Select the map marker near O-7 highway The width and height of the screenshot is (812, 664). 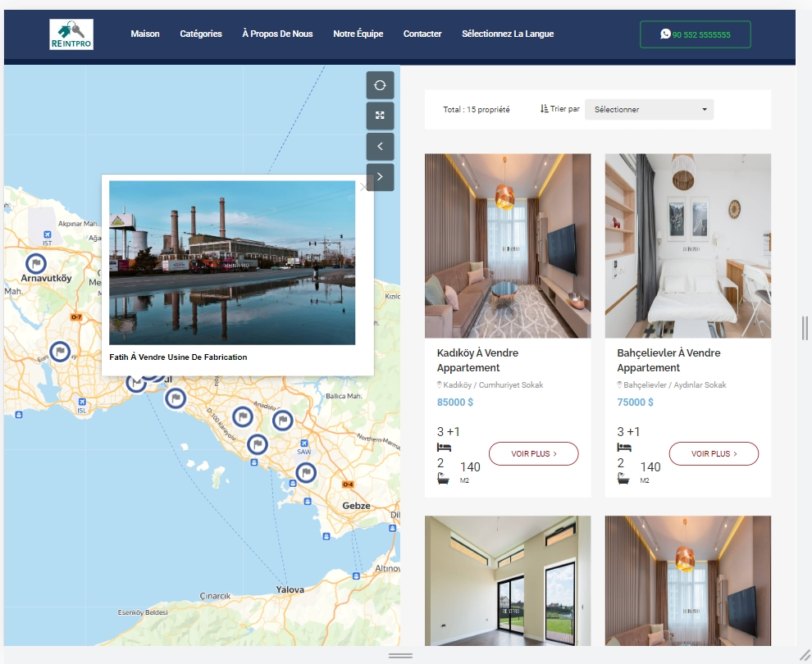click(x=60, y=352)
